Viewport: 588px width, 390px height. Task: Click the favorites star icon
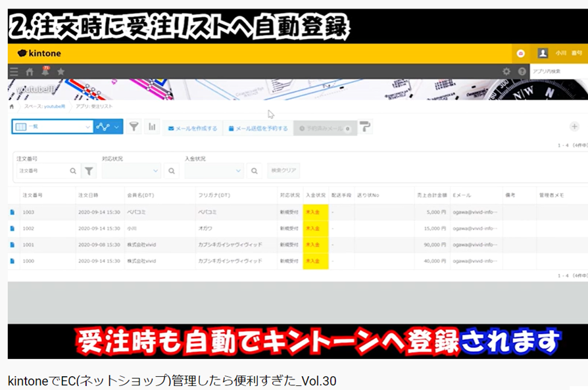click(x=59, y=70)
